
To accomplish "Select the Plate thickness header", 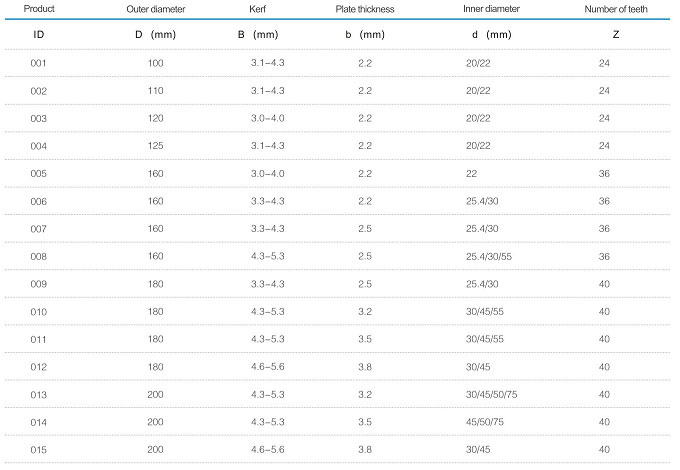I will 365,9.
